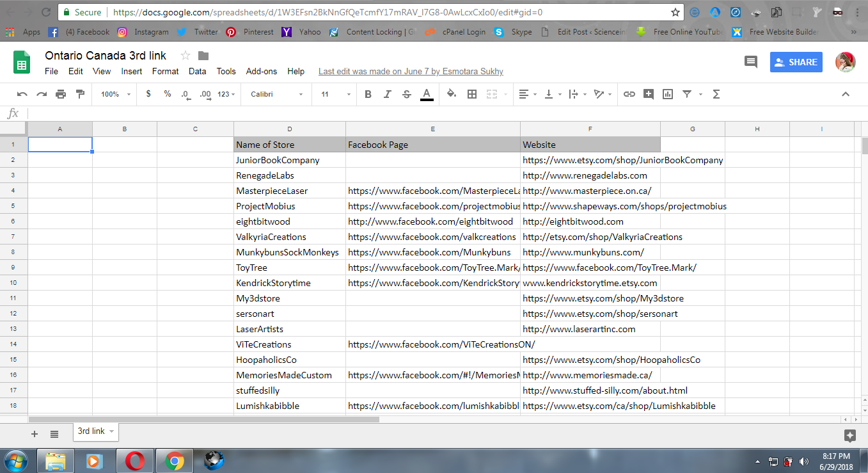
Task: Select the '3rd link' sheet tab
Action: click(96, 431)
